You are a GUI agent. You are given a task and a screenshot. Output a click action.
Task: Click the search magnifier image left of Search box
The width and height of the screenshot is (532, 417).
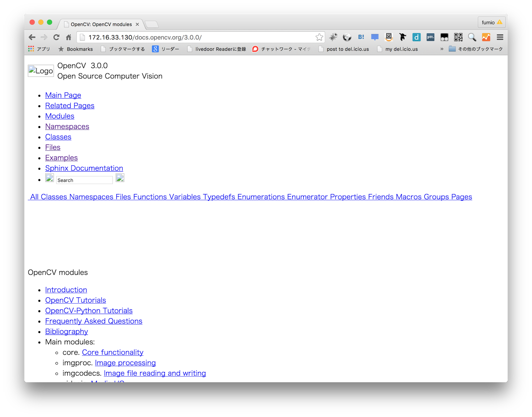[50, 178]
